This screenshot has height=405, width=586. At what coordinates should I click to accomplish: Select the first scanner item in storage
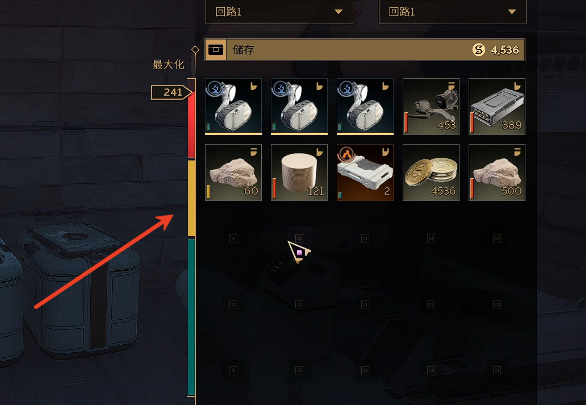[x=233, y=106]
